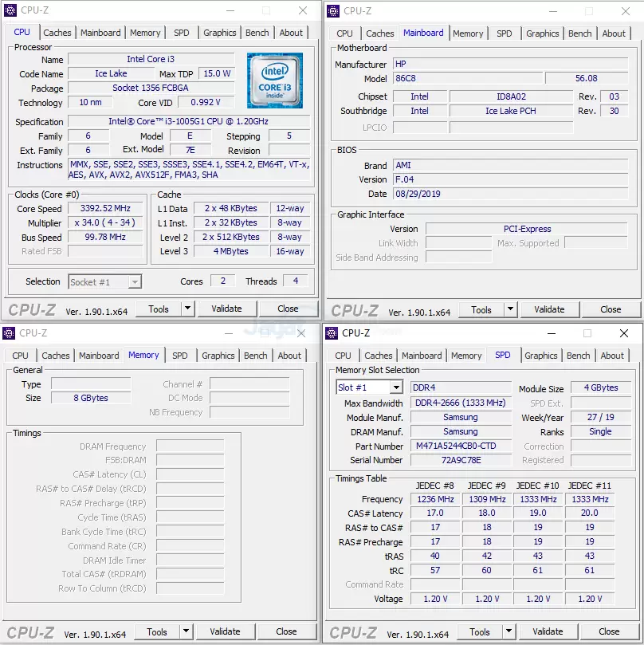644x645 pixels.
Task: Switch to the Caches tab in the CPU window
Action: point(57,33)
